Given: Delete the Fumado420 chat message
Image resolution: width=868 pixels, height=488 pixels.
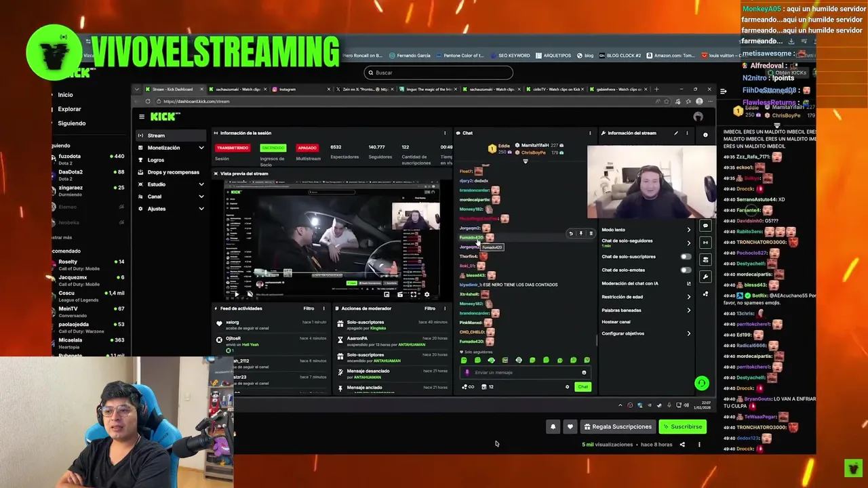Looking at the screenshot, I should coord(590,233).
